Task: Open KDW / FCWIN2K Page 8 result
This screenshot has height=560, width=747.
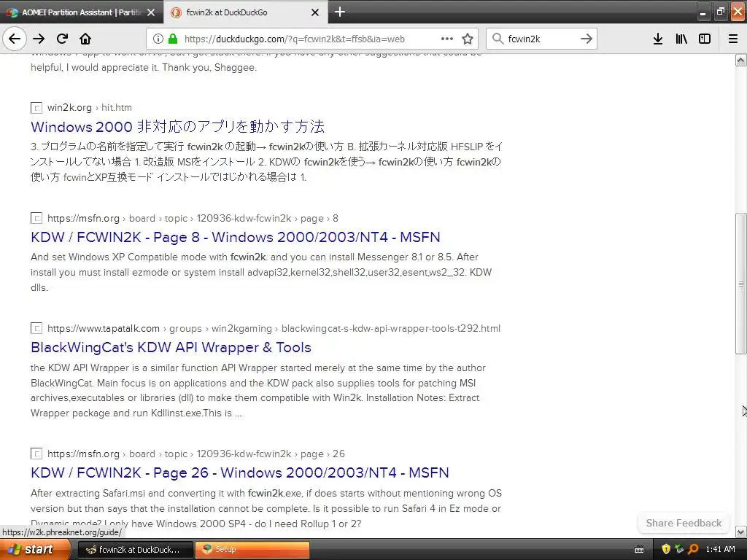Action: (x=236, y=237)
